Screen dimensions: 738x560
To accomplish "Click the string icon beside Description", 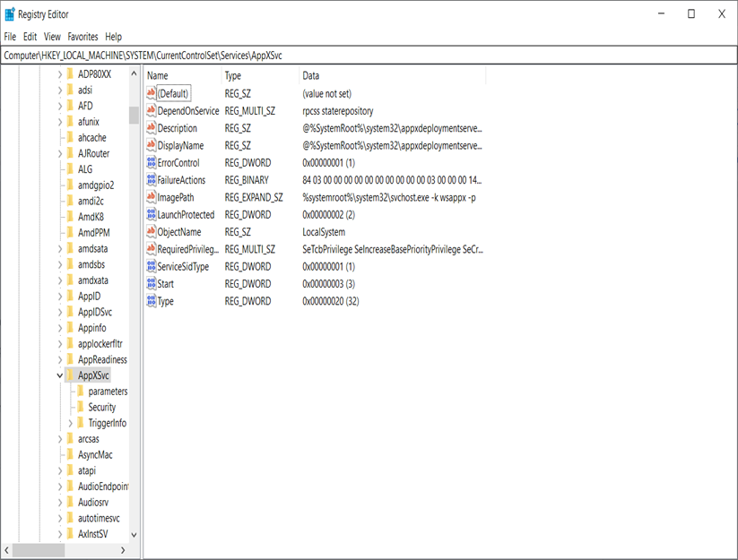I will pyautogui.click(x=151, y=128).
